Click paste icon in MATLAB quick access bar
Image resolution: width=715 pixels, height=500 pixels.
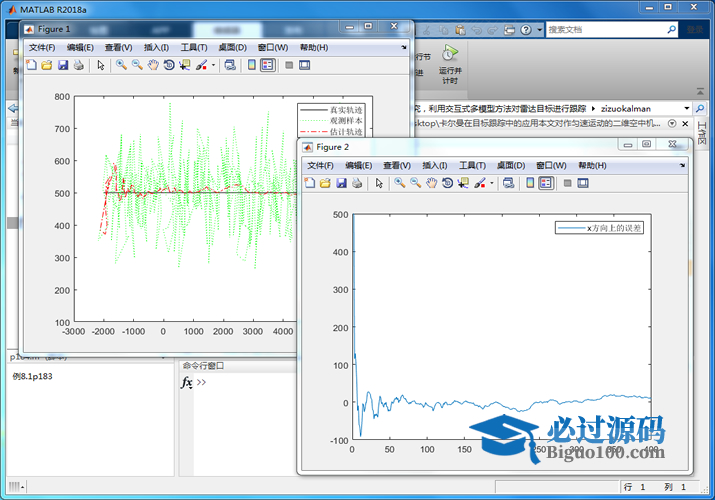click(x=461, y=30)
